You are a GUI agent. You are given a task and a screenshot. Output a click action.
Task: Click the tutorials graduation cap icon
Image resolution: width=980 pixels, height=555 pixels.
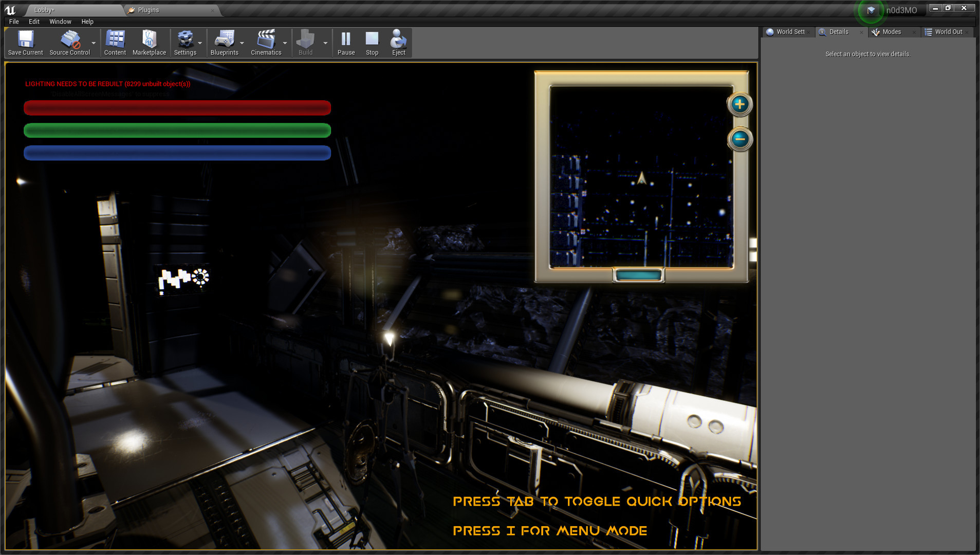(871, 10)
